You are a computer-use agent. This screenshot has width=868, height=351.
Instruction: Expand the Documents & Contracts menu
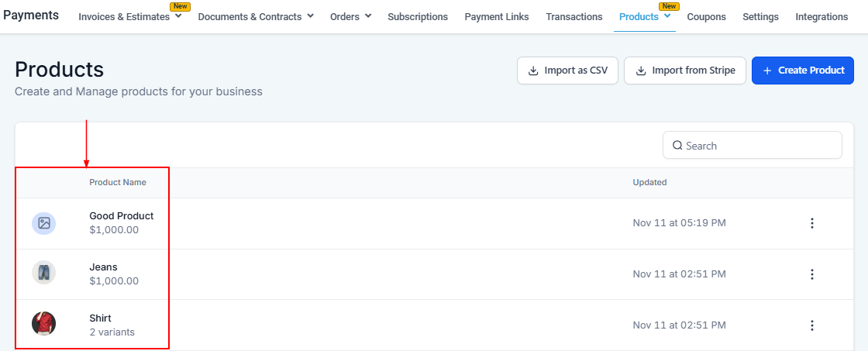pos(311,16)
